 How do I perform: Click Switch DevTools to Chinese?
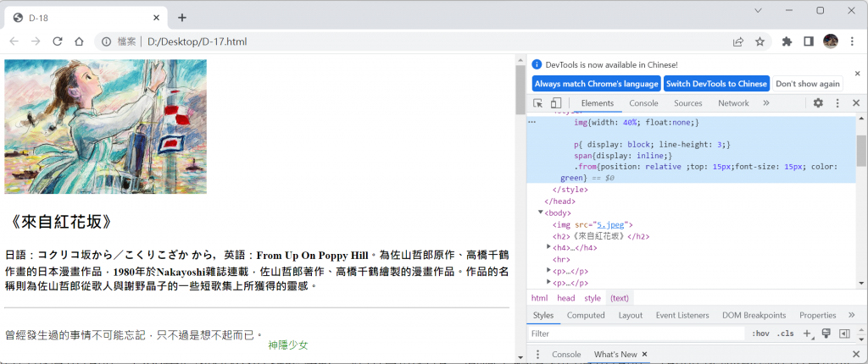(717, 84)
